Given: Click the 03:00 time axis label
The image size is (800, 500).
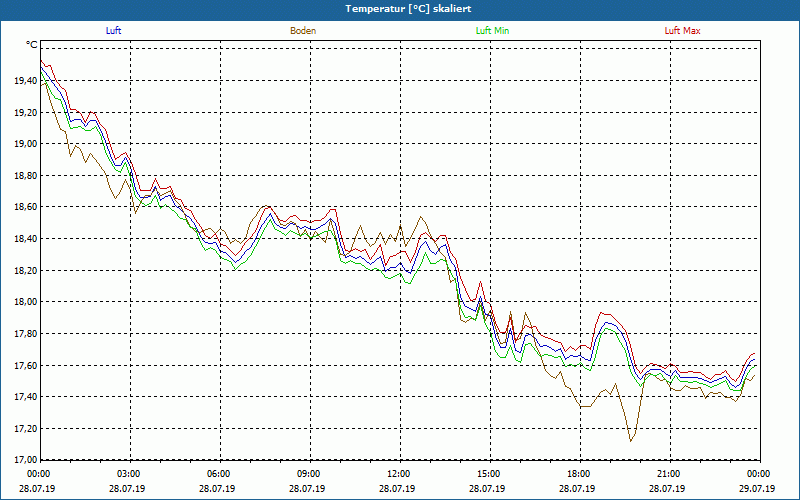Looking at the screenshot, I should (128, 474).
